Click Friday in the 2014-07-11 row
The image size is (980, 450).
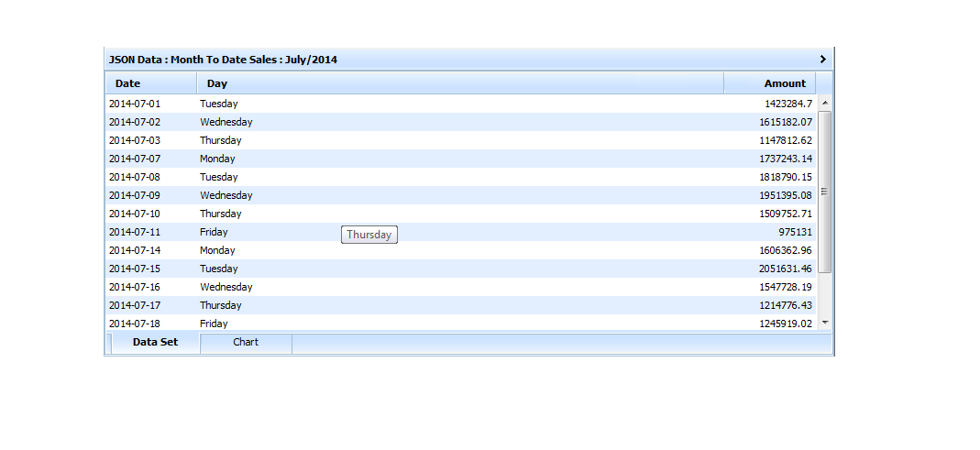click(x=214, y=232)
